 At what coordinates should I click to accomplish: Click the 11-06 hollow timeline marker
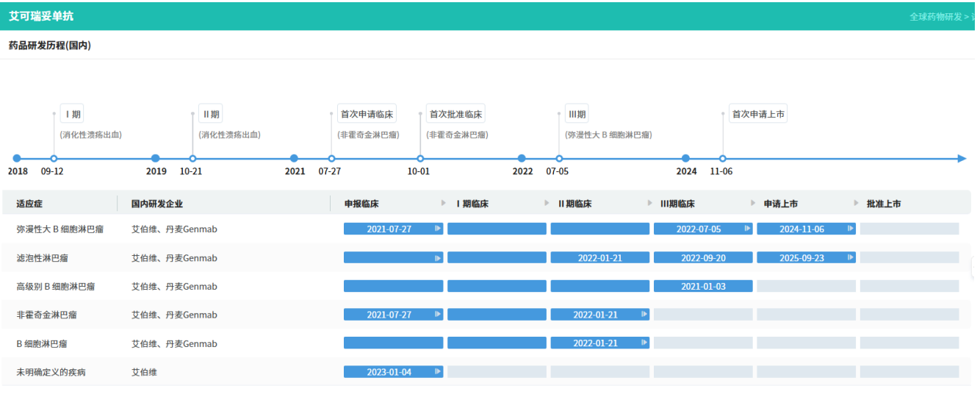tap(723, 158)
